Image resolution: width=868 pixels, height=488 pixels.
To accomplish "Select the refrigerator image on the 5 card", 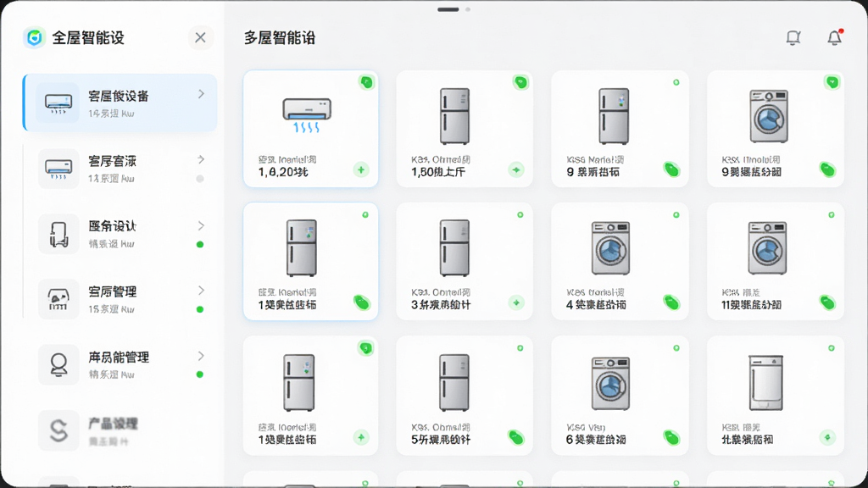I will pyautogui.click(x=454, y=383).
